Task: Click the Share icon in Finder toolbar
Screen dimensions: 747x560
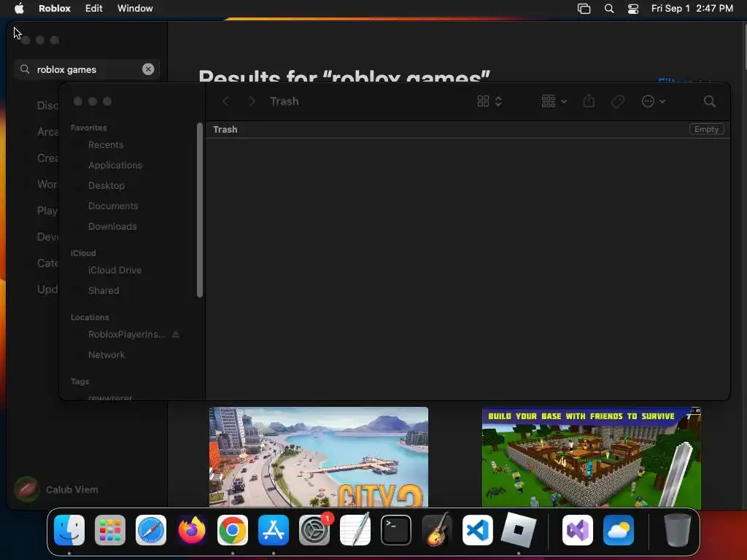Action: tap(589, 101)
